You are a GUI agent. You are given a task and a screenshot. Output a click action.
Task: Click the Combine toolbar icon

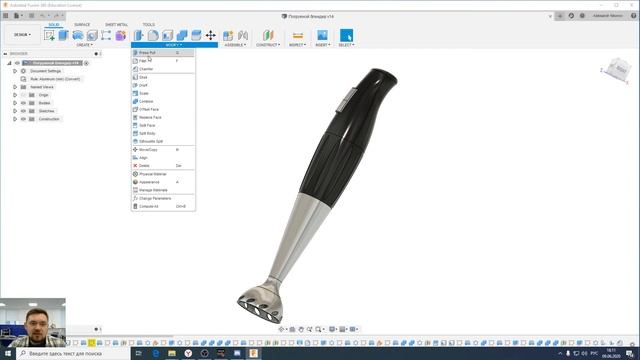point(182,36)
